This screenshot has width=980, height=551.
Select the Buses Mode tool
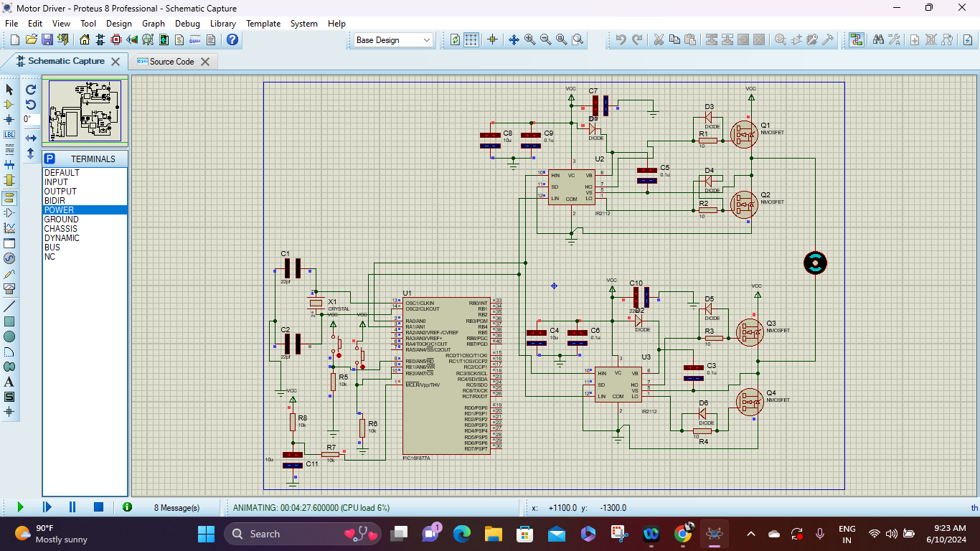coord(9,164)
